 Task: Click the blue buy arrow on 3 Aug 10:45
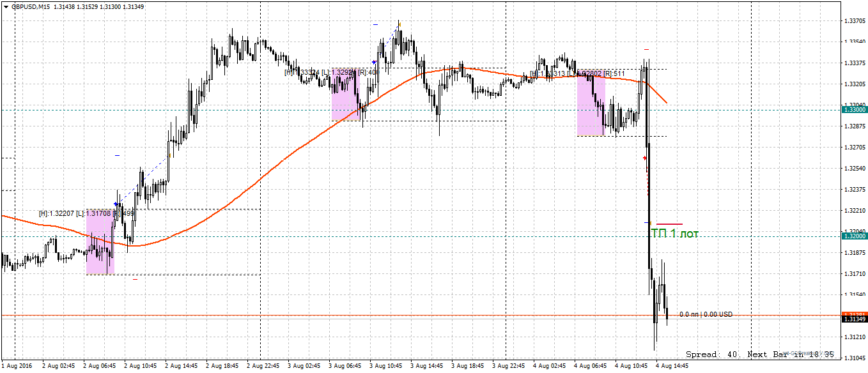tap(374, 62)
